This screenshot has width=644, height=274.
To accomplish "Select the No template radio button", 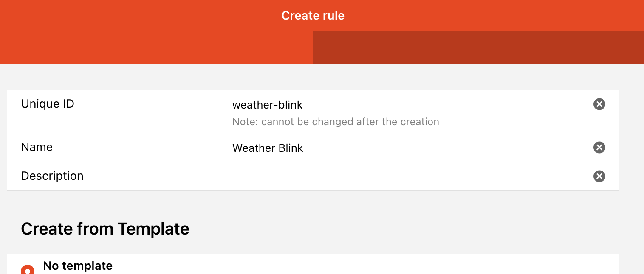I will point(28,270).
